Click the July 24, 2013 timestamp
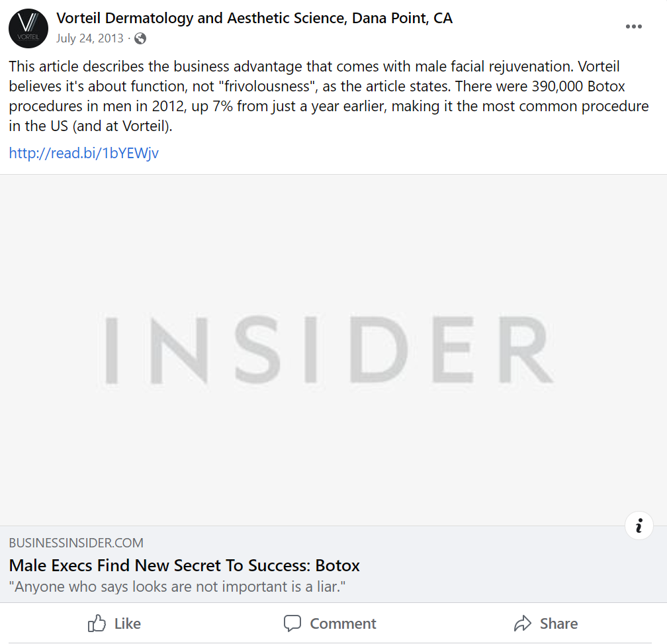This screenshot has height=644, width=667. [x=89, y=38]
